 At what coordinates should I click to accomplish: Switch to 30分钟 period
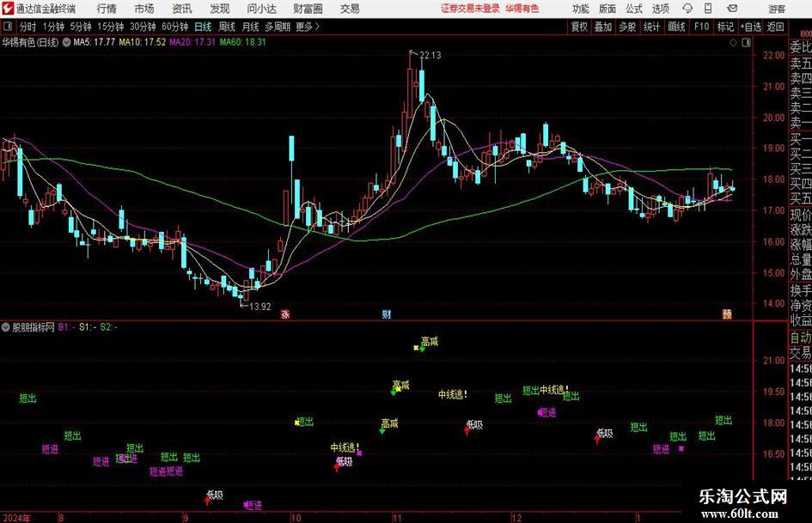coord(143,27)
